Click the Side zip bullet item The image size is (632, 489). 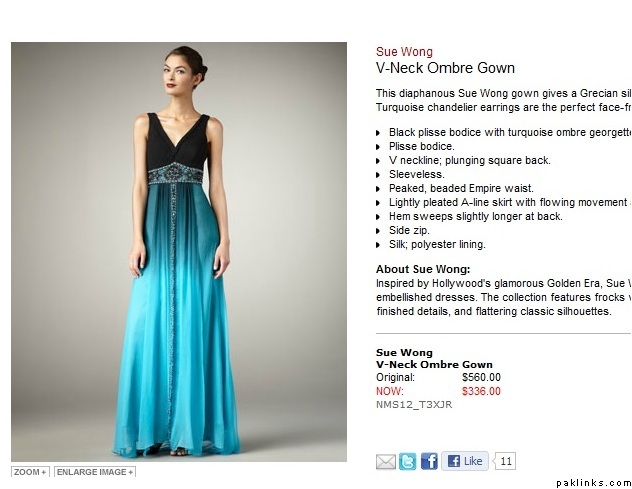[409, 230]
